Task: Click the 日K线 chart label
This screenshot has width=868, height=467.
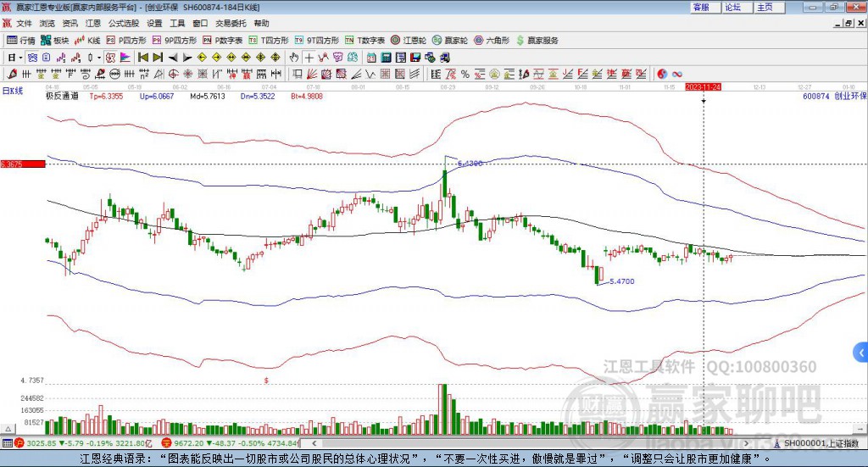Action: click(x=12, y=92)
